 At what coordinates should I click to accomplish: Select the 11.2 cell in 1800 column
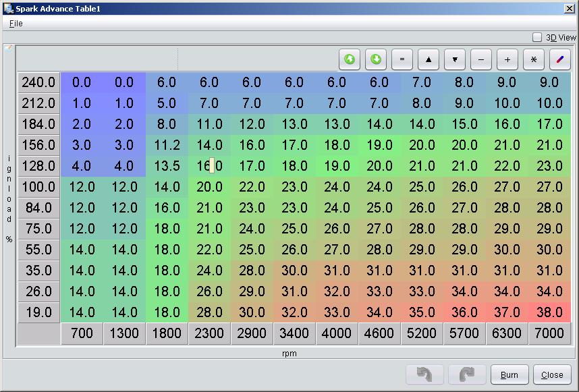(167, 145)
